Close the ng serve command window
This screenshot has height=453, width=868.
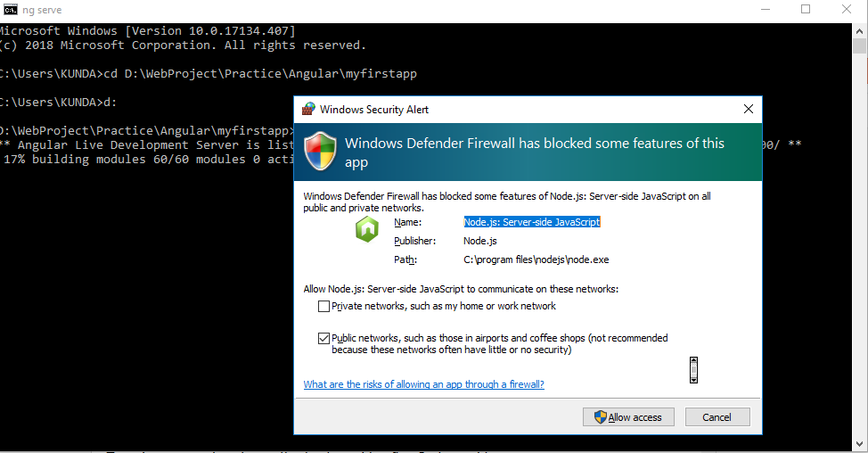(x=847, y=9)
